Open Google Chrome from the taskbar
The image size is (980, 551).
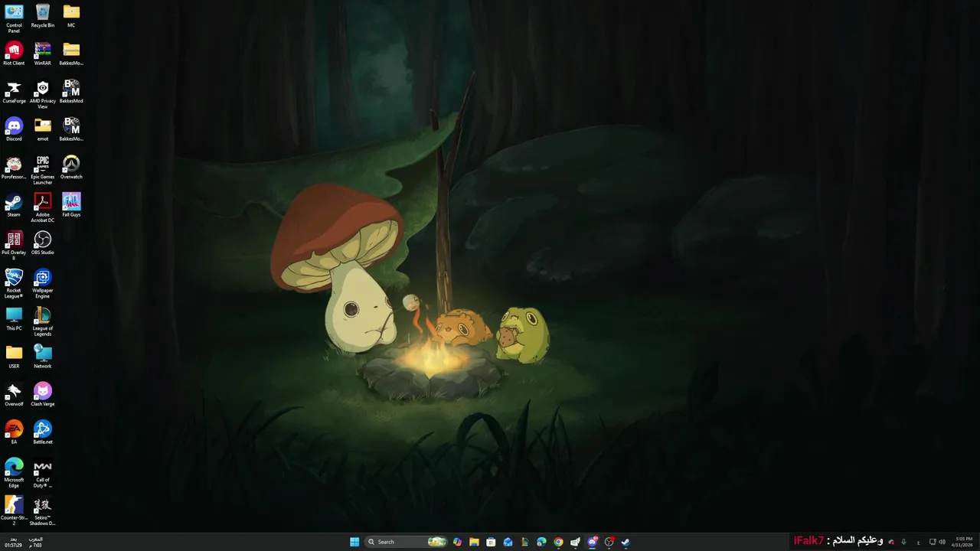pos(558,542)
